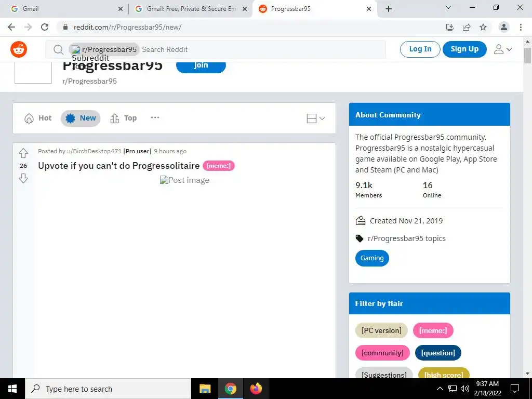Click the Sign Up button
Image resolution: width=532 pixels, height=399 pixels.
pos(464,49)
